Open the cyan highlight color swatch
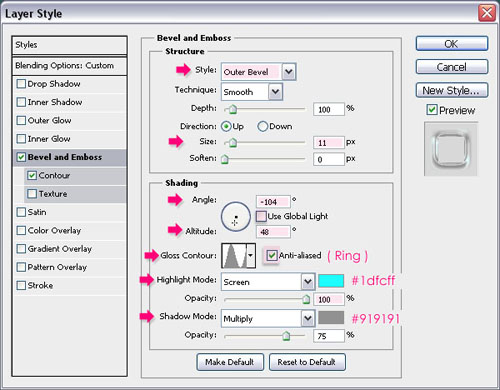The image size is (500, 390). tap(331, 281)
